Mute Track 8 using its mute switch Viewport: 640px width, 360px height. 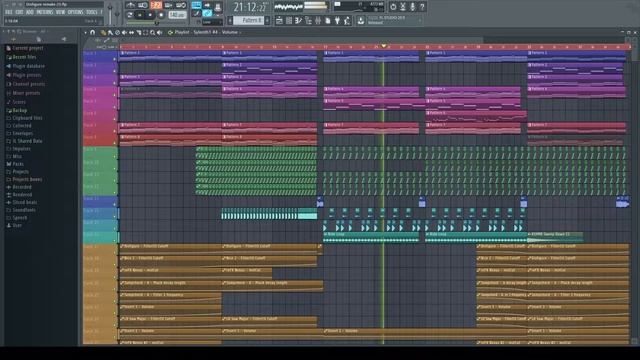click(x=115, y=143)
